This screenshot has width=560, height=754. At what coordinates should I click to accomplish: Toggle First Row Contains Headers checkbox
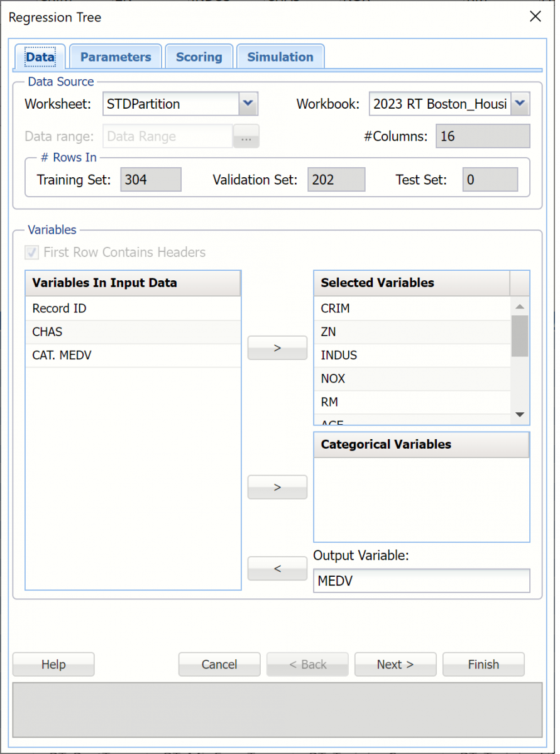click(x=31, y=253)
